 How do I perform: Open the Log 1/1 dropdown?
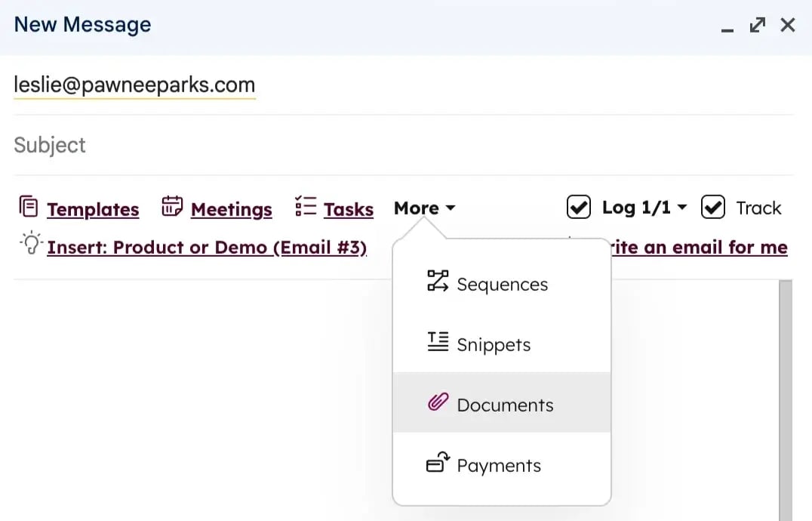click(644, 208)
